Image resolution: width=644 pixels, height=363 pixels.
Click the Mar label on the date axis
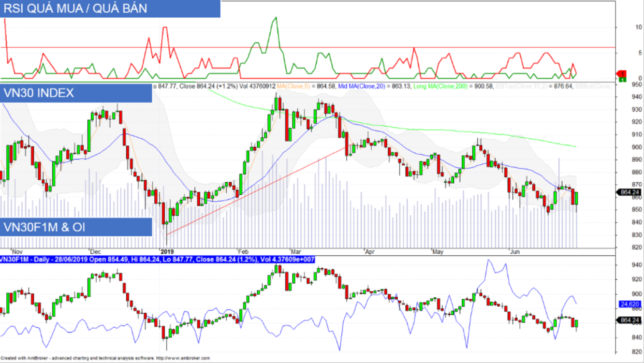pyautogui.click(x=295, y=252)
